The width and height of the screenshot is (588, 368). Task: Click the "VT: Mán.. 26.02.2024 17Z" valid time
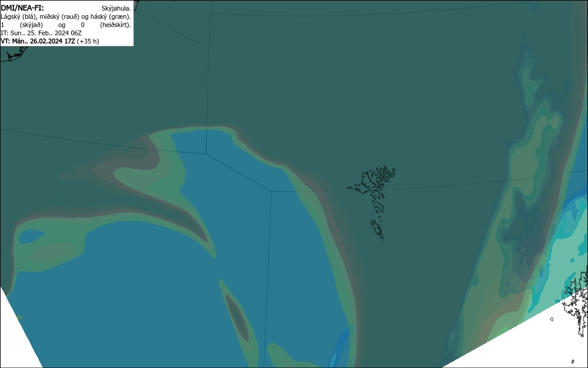(38, 41)
